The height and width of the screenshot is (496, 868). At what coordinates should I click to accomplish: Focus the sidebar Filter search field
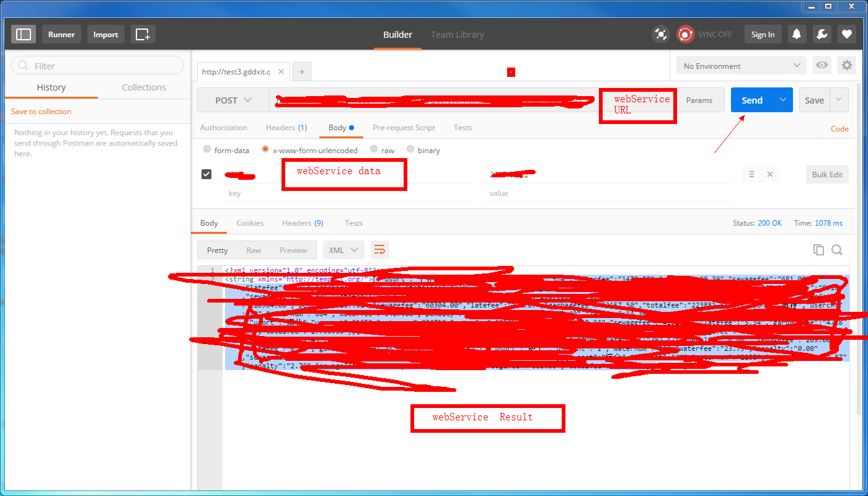97,66
